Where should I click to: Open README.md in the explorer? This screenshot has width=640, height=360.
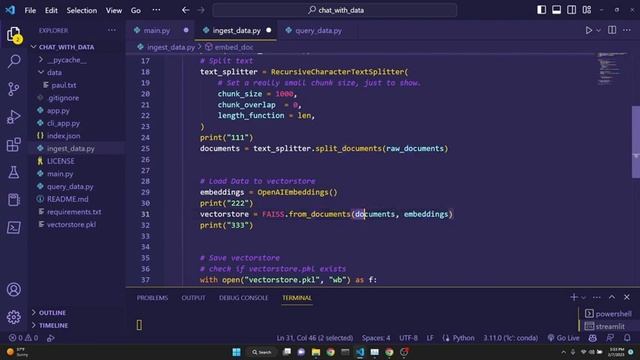pyautogui.click(x=67, y=199)
